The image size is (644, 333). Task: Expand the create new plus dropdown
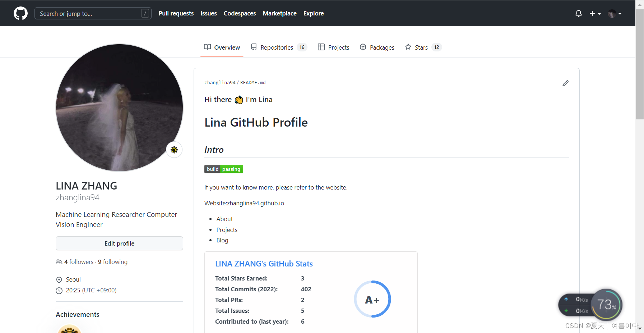point(595,13)
